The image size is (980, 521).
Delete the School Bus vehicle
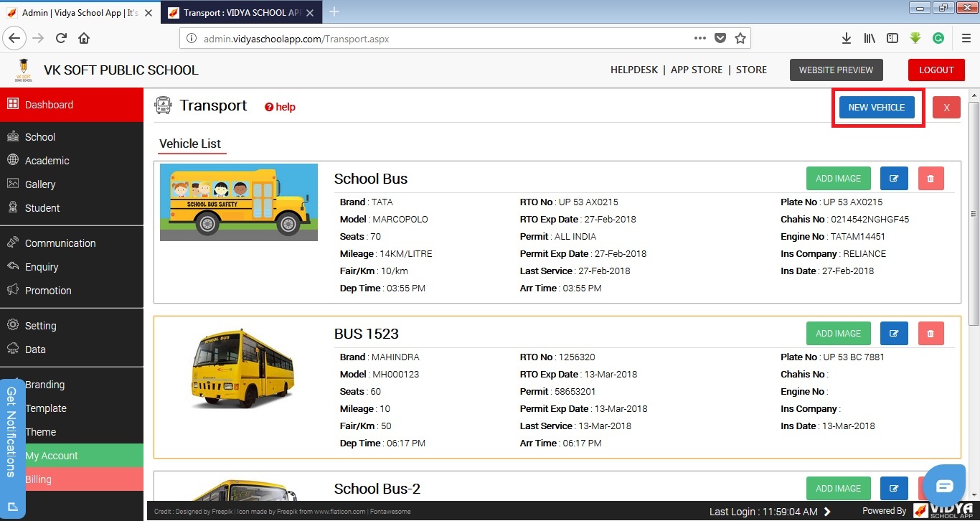pos(930,179)
